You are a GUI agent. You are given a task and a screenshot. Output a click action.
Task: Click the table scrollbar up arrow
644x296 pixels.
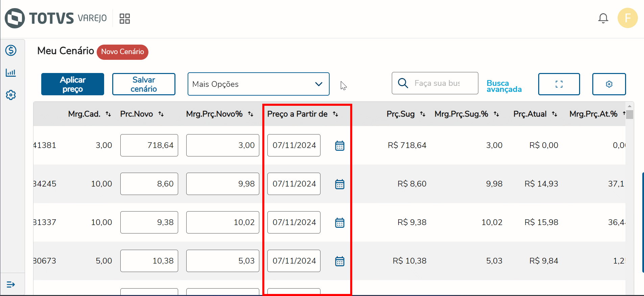(629, 106)
